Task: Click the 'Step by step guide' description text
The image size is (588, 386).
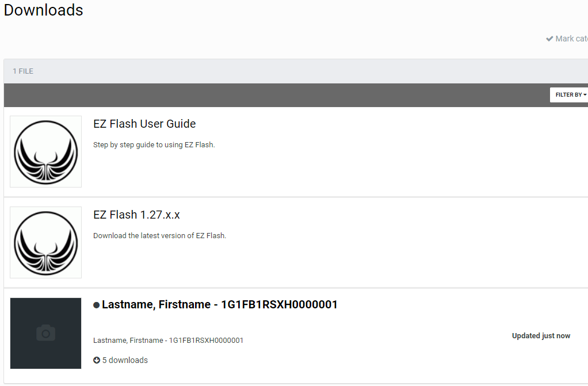Action: click(154, 145)
